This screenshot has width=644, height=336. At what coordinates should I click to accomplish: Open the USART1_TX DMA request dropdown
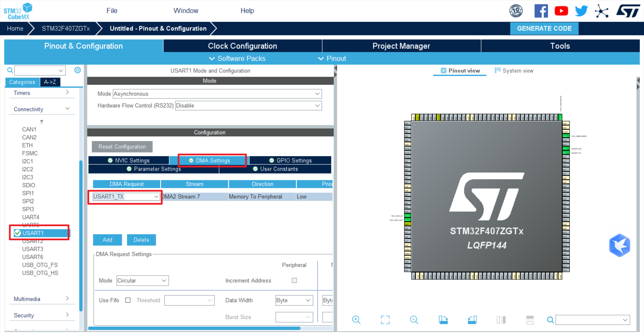tap(126, 197)
